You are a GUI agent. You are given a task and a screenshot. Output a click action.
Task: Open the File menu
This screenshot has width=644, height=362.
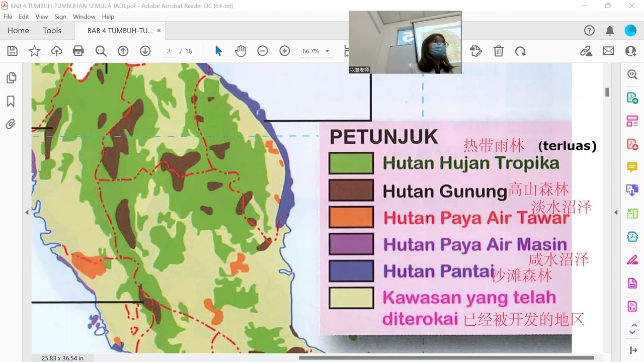pyautogui.click(x=8, y=17)
